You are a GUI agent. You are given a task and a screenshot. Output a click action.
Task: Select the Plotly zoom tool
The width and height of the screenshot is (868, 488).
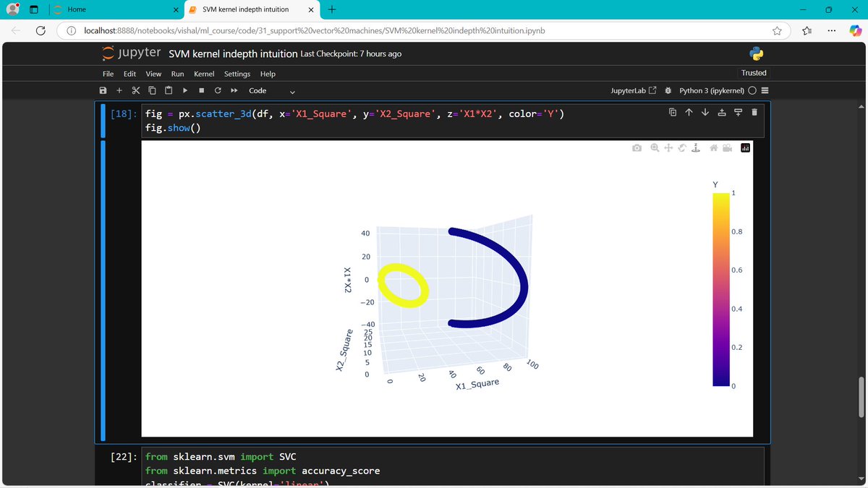pyautogui.click(x=655, y=147)
